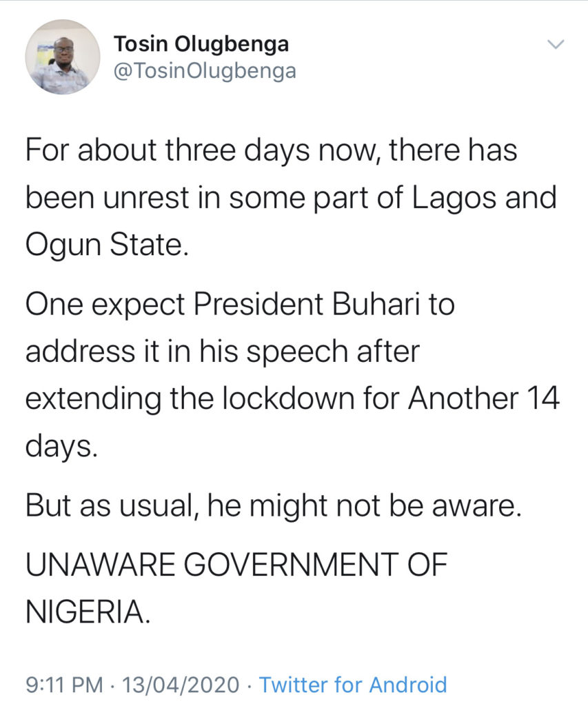Click the "UNAWARE GOVERNMENT OF" text line

tap(236, 568)
